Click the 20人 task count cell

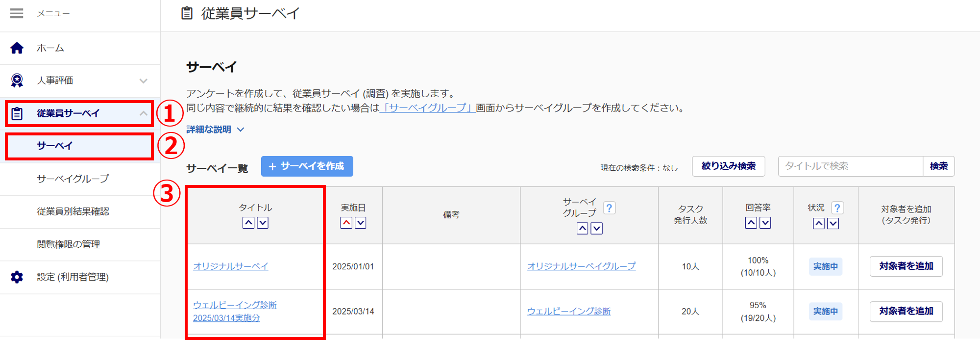click(690, 312)
